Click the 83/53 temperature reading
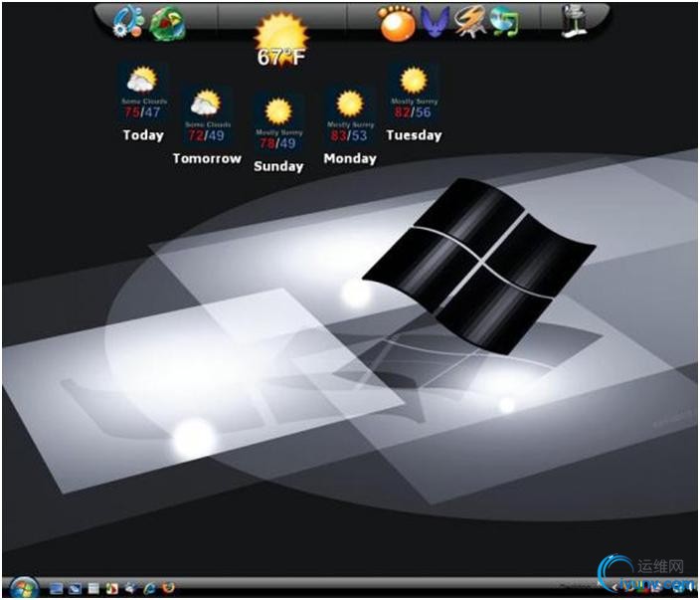Screen dimensions: 700x600 point(349,135)
